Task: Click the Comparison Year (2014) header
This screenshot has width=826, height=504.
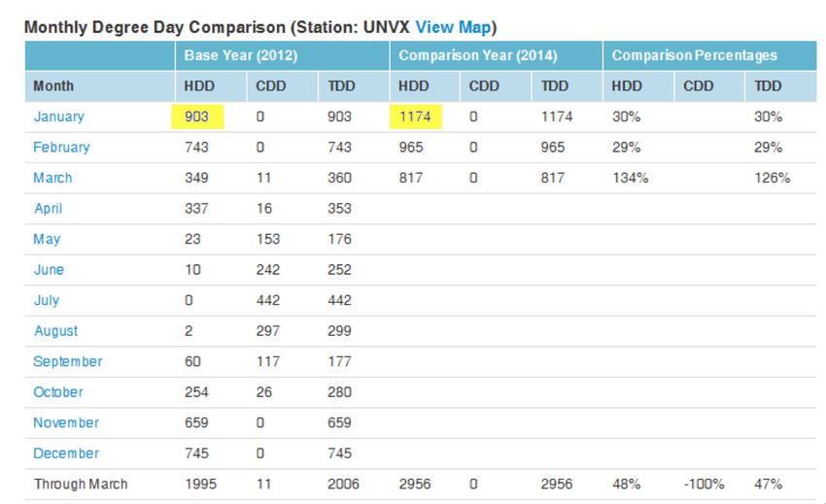Action: pyautogui.click(x=478, y=55)
